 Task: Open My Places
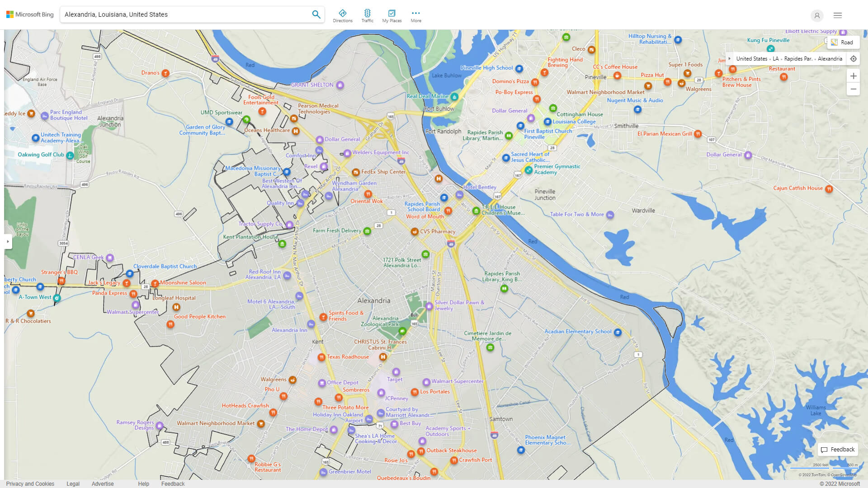click(x=392, y=15)
